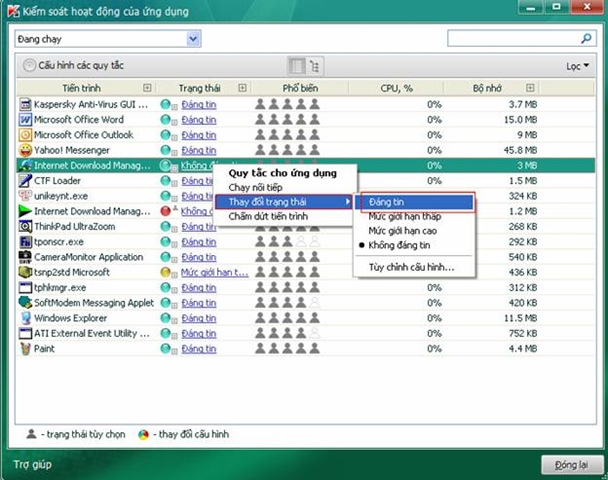Expand the Tiến trình column plus button

(x=147, y=88)
